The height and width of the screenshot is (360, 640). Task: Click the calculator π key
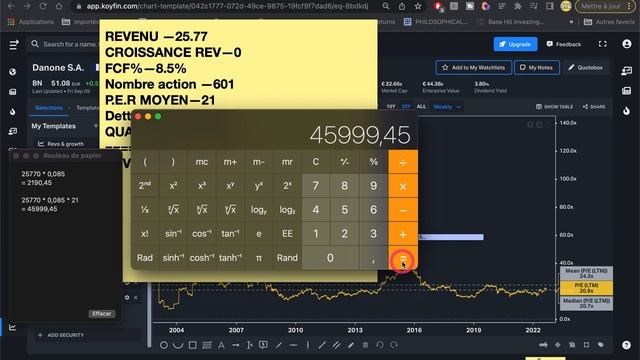[x=259, y=258]
